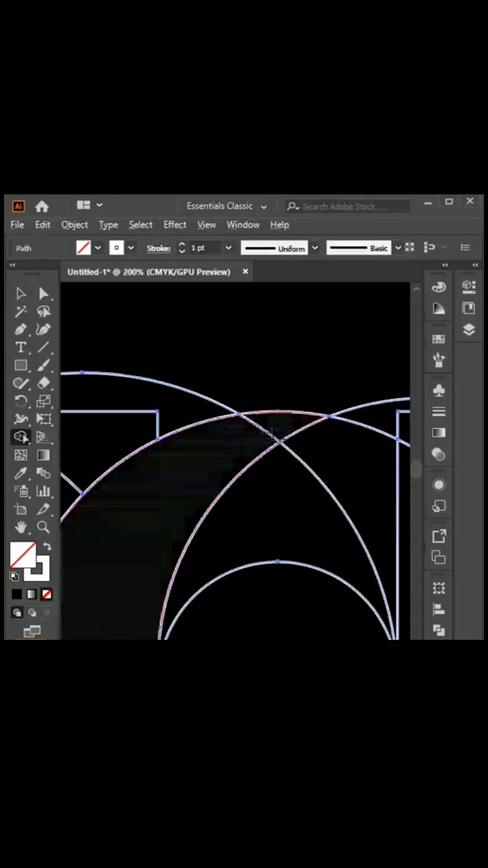Select the Zoom tool
The height and width of the screenshot is (868, 488).
(x=43, y=527)
